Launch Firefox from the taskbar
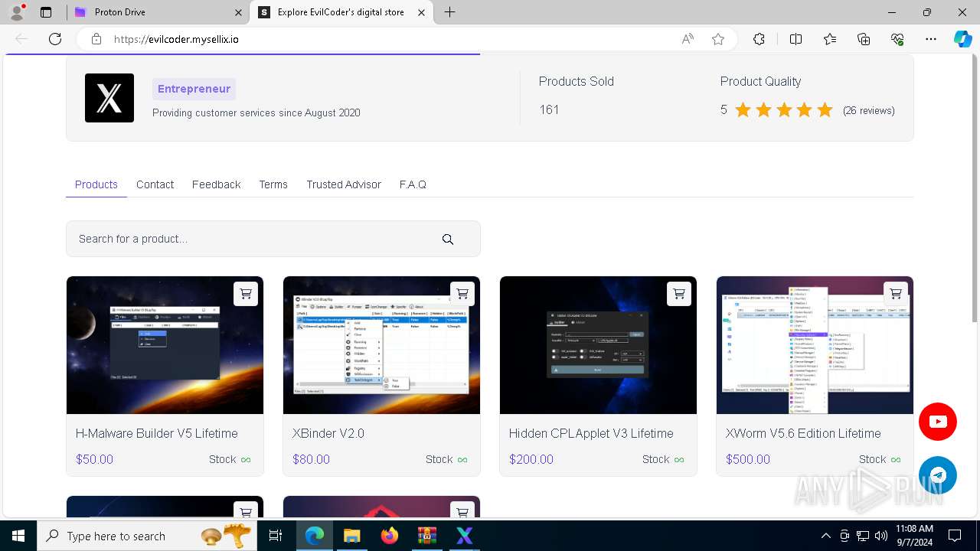The image size is (980, 551). pos(389,536)
